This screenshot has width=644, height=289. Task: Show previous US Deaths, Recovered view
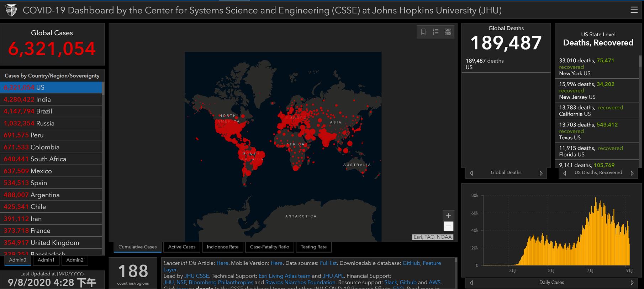click(565, 173)
